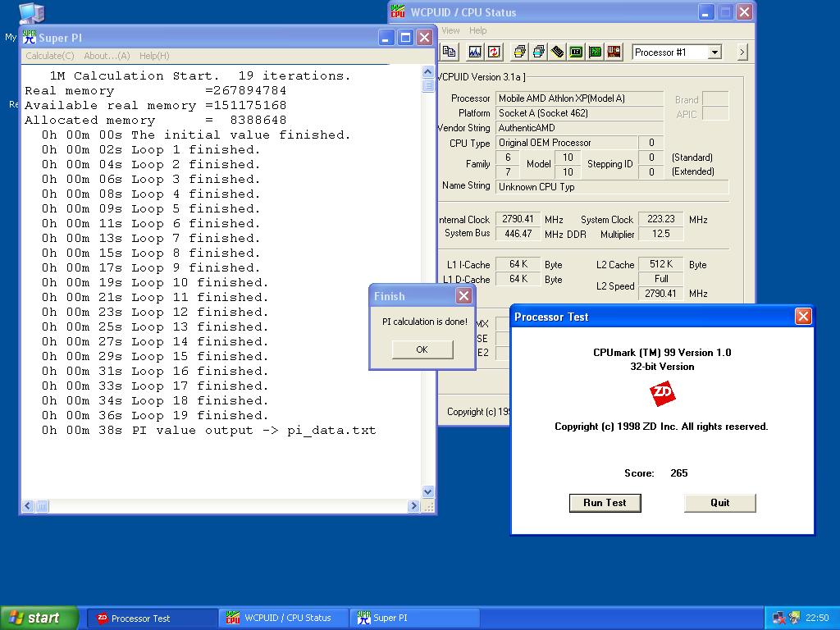Viewport: 840px width, 630px height.
Task: Expand the Processor #1 dropdown
Action: [x=714, y=52]
